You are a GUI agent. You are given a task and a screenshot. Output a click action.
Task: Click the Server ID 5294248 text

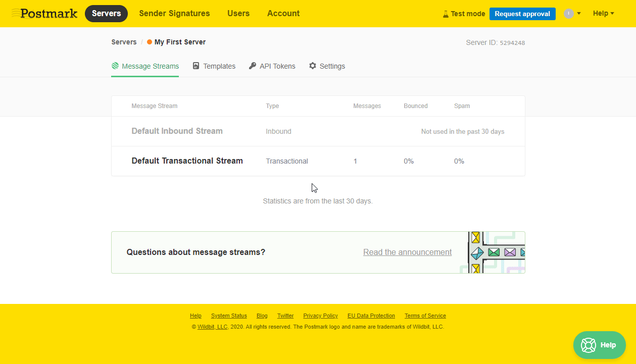[496, 42]
